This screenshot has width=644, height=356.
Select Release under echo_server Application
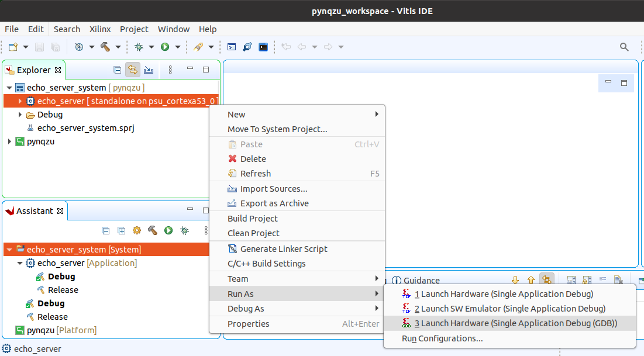(x=63, y=290)
